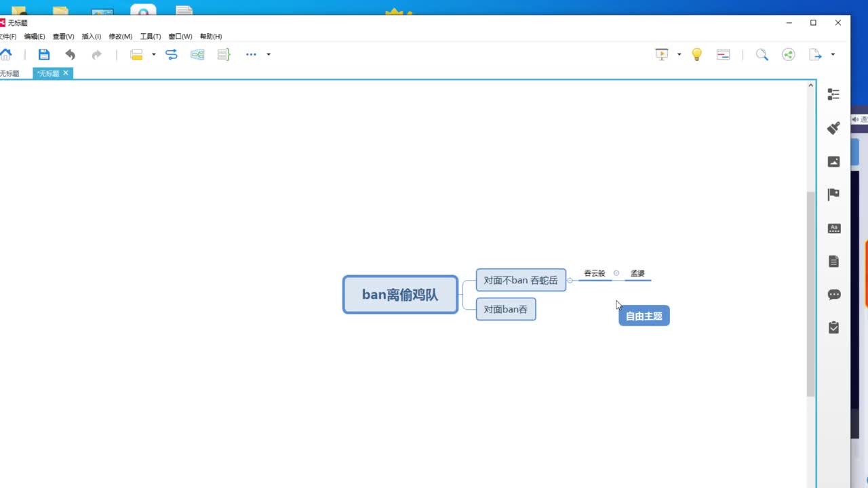
Task: Export the map with the document arrow icon
Action: point(816,54)
